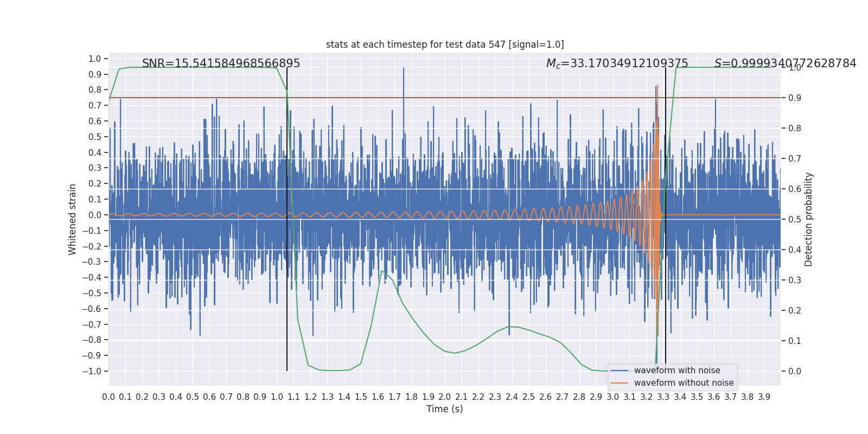This screenshot has width=868, height=434.
Task: Click the plot title for test data 547
Action: pos(444,44)
